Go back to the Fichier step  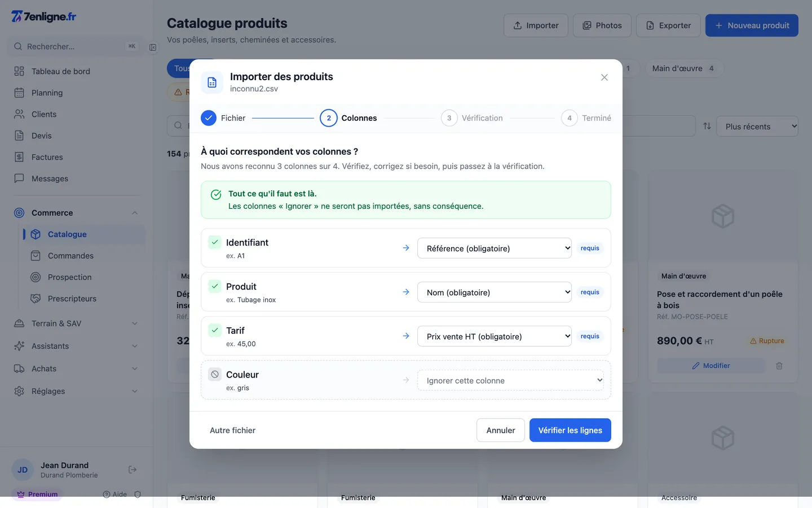[223, 118]
